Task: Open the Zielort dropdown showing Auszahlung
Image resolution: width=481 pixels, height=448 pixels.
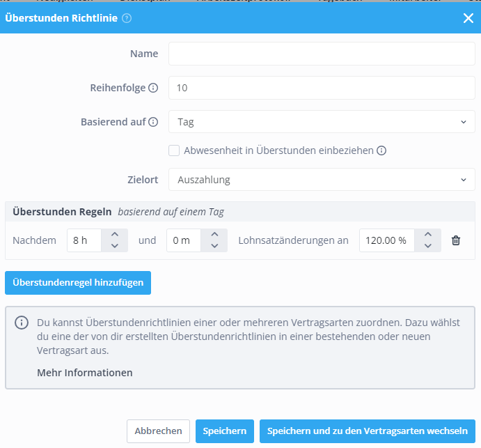Action: tap(322, 180)
